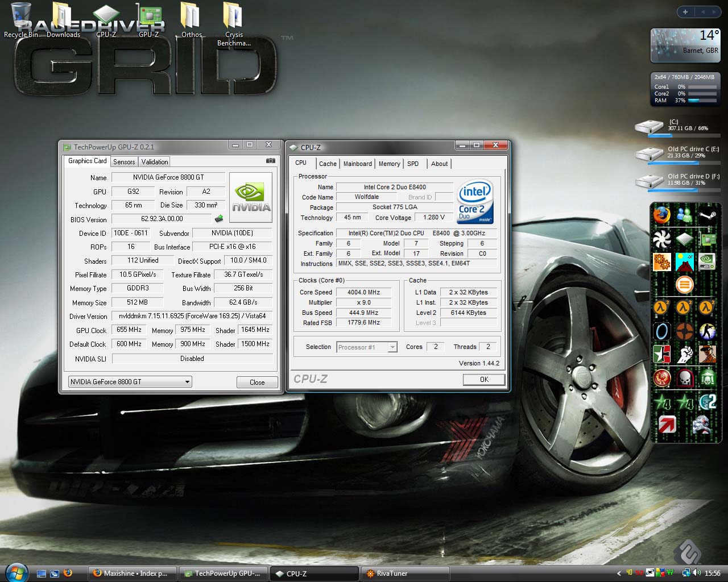Screen dimensions: 728x582
Task: Open the orange gears icon in the dock
Action: click(x=661, y=262)
